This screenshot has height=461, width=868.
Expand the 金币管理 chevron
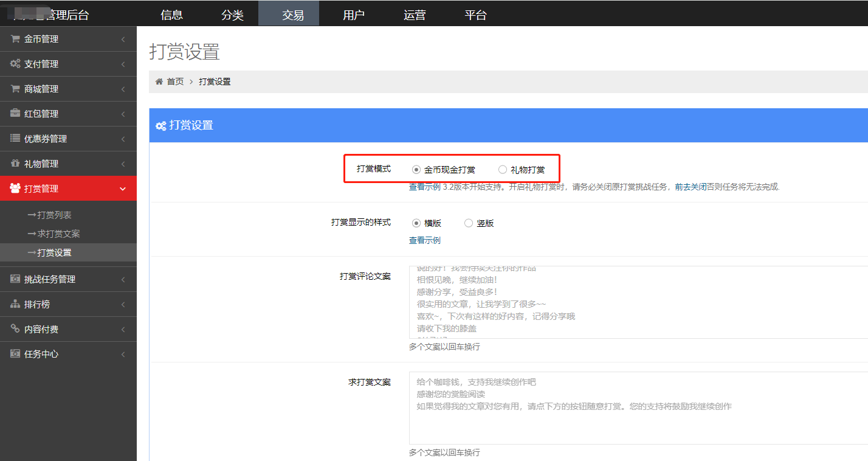pyautogui.click(x=123, y=40)
